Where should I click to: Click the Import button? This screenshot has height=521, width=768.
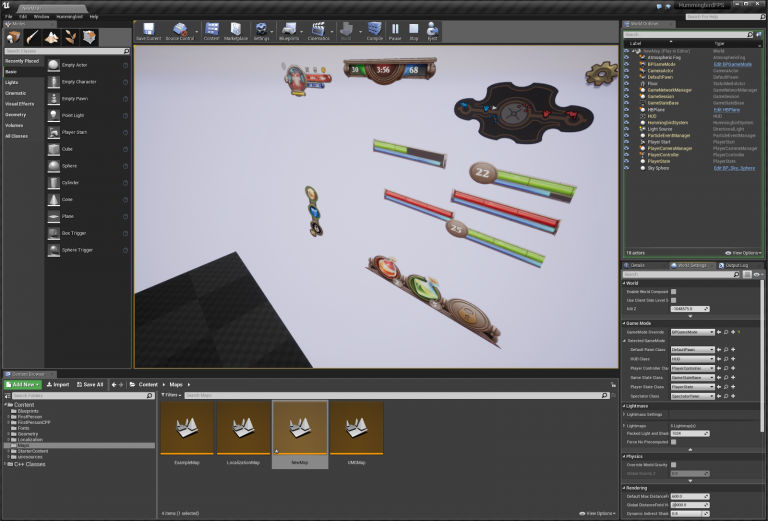57,384
